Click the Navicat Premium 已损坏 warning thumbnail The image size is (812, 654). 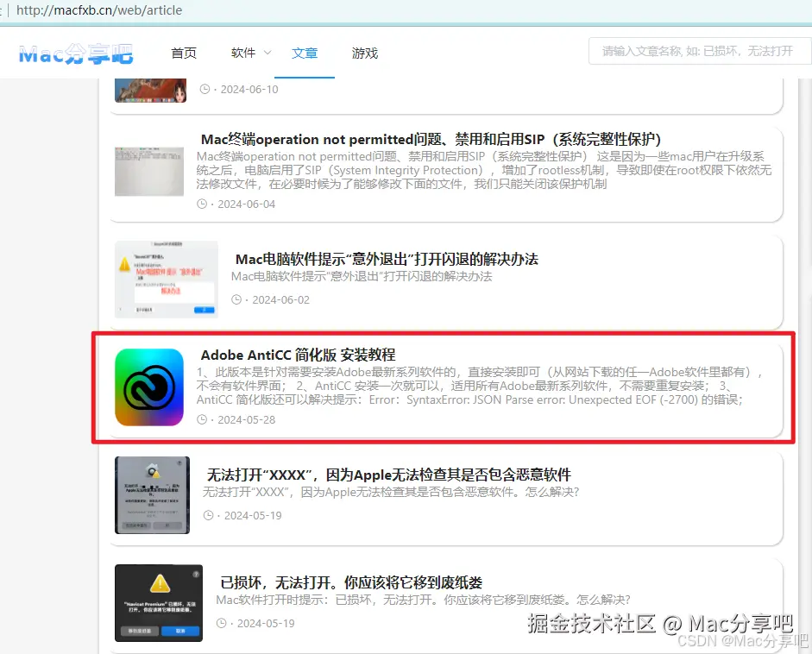[x=159, y=603]
